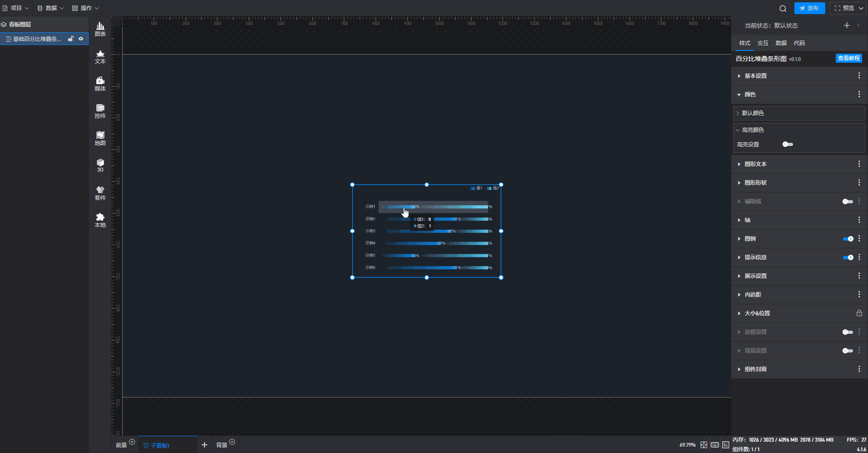Switch to the 数据 properties tab
The image size is (868, 453).
[x=781, y=43]
